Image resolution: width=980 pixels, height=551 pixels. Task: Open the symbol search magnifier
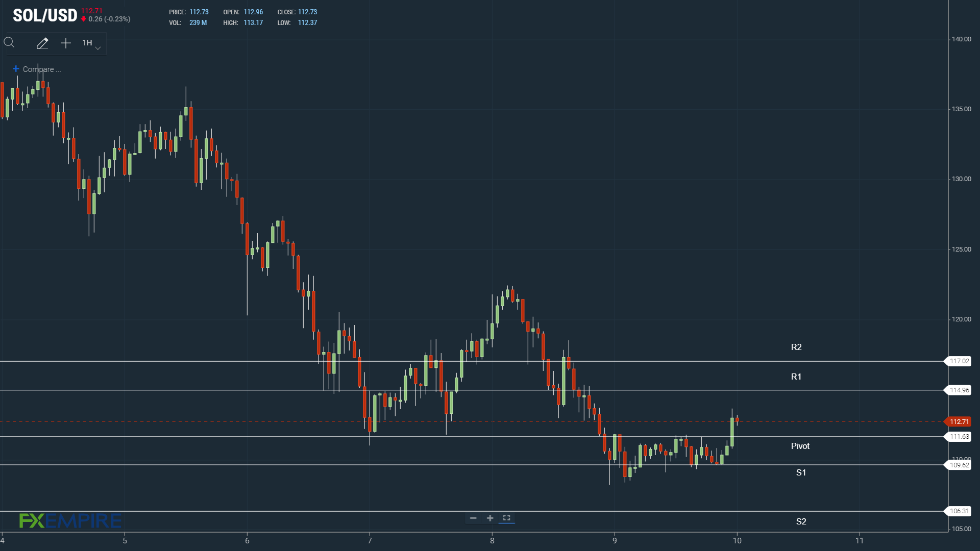9,43
